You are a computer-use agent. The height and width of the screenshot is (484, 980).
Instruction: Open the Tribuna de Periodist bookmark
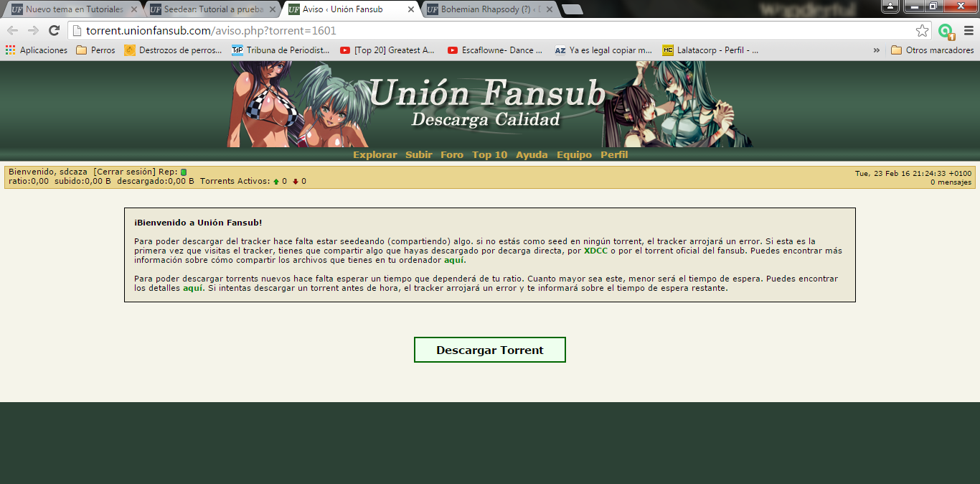281,50
